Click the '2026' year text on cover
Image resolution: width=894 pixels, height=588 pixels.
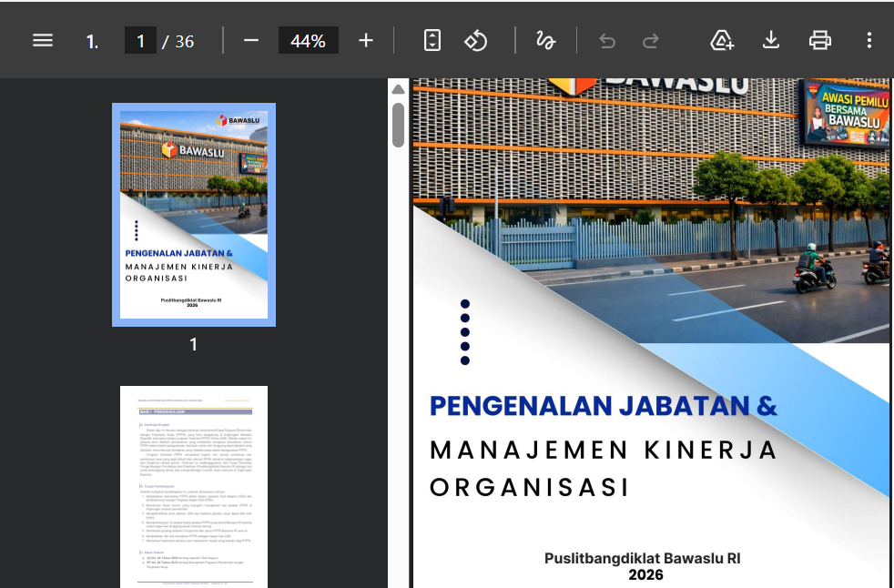[x=645, y=574]
